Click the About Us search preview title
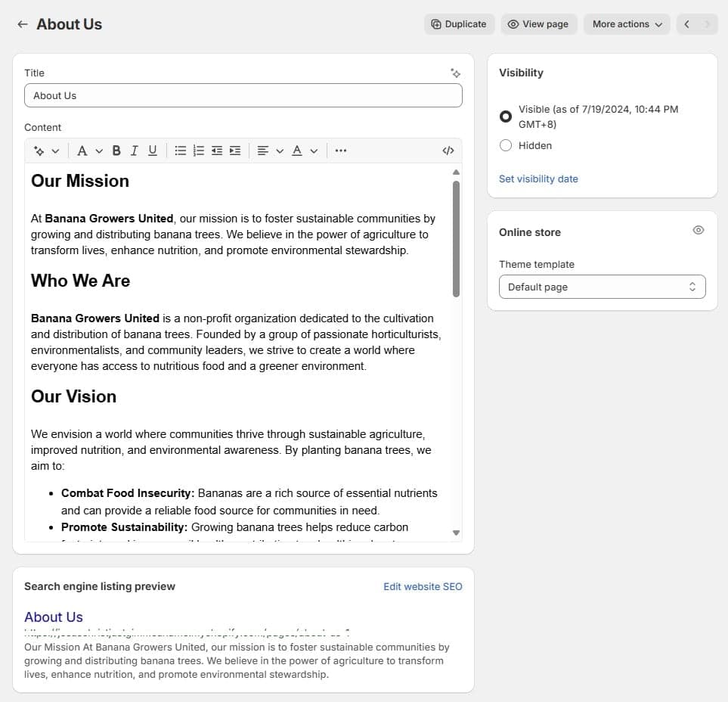Image resolution: width=728 pixels, height=702 pixels. (54, 617)
